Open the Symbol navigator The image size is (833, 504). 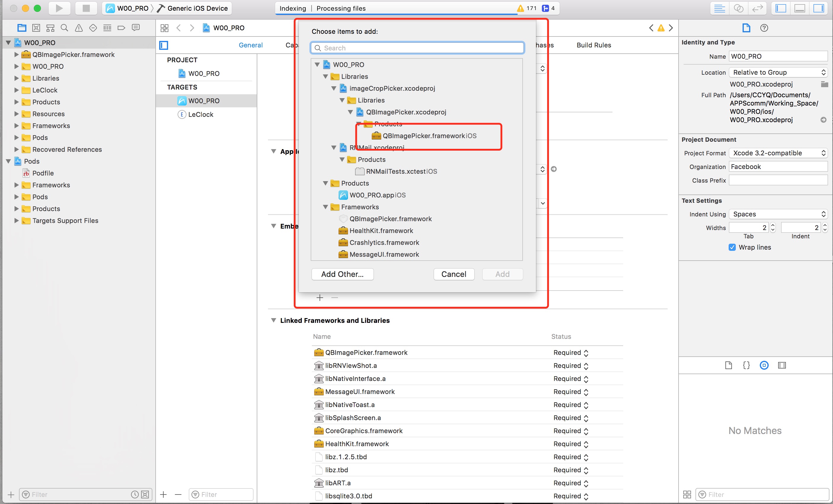click(50, 28)
